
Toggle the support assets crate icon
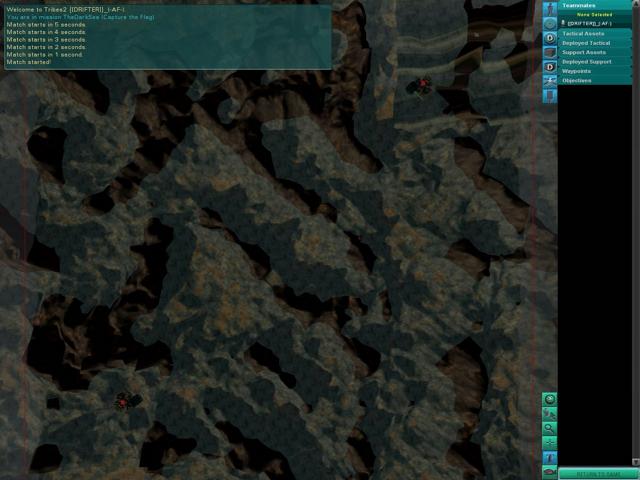[550, 52]
